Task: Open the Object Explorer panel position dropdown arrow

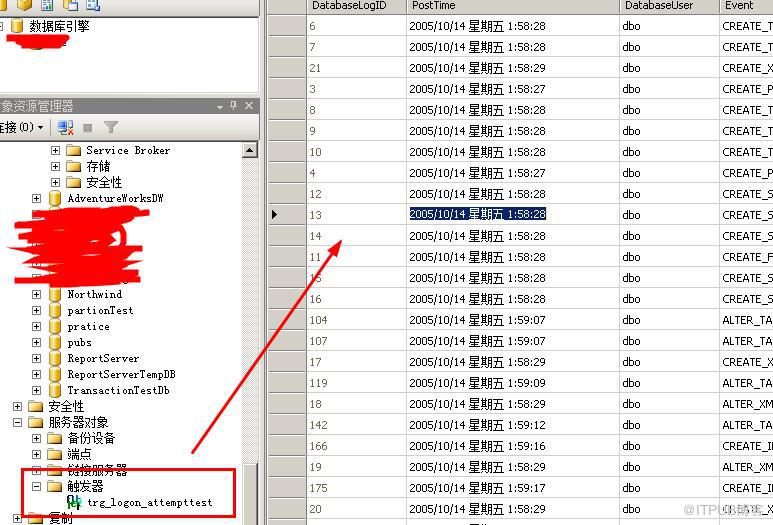Action: point(220,106)
